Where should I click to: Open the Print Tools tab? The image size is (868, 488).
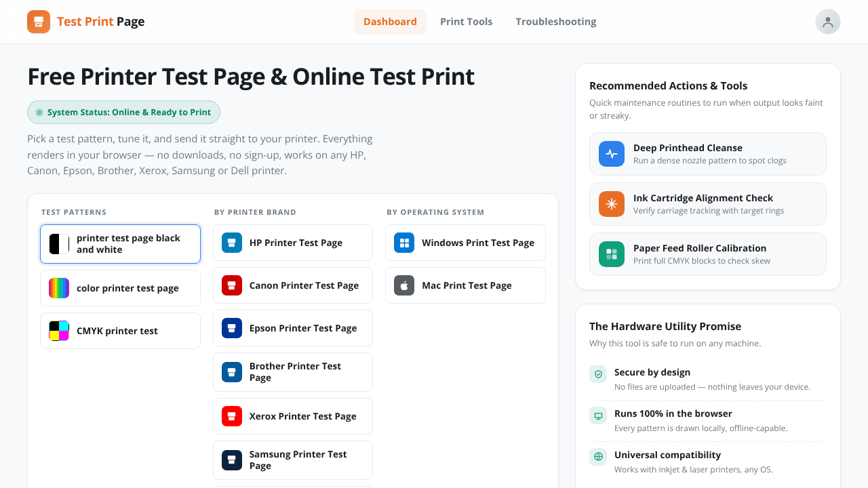click(x=467, y=22)
